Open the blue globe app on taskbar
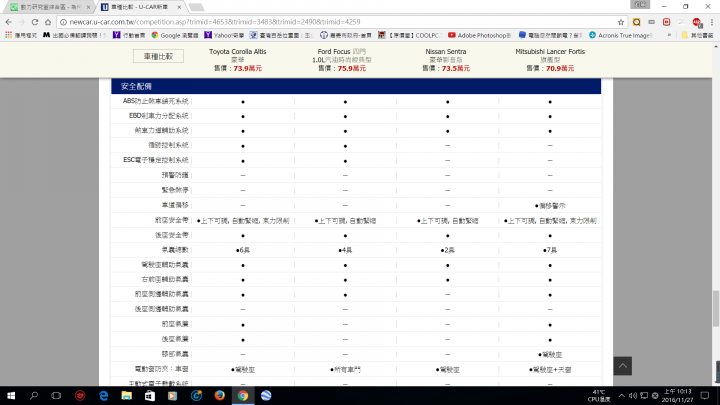This screenshot has height=405, width=720. (x=266, y=395)
